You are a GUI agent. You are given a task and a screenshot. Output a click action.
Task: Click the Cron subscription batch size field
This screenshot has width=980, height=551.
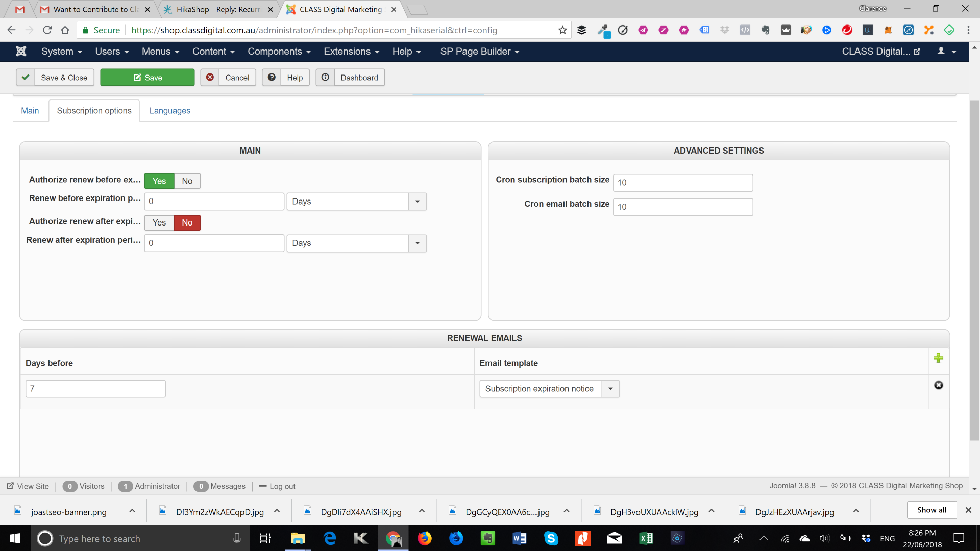tap(682, 183)
